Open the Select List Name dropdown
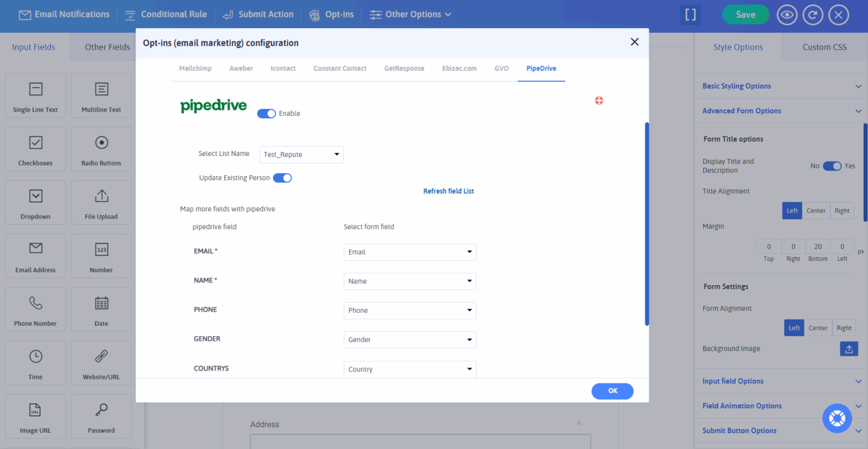This screenshot has width=868, height=449. [x=301, y=155]
